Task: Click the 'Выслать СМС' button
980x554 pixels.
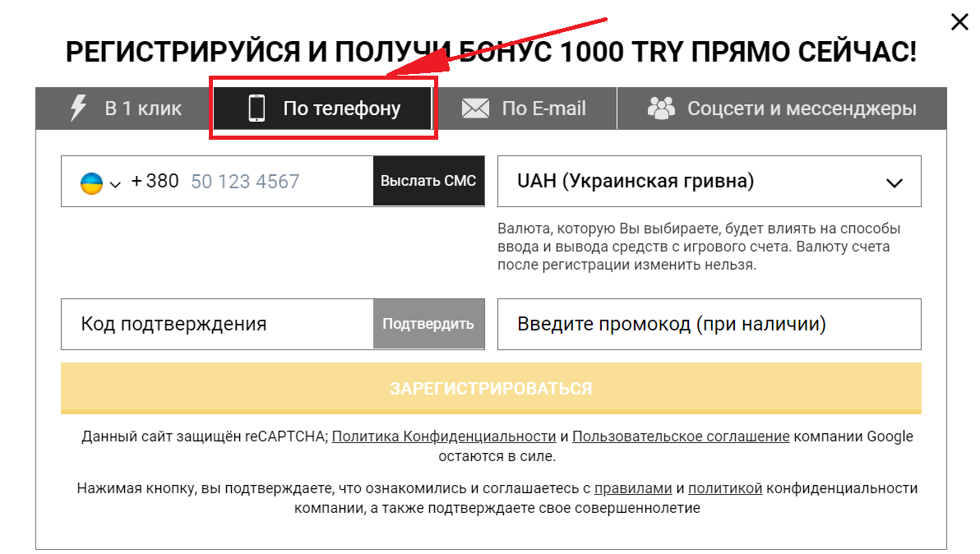Action: 429,181
